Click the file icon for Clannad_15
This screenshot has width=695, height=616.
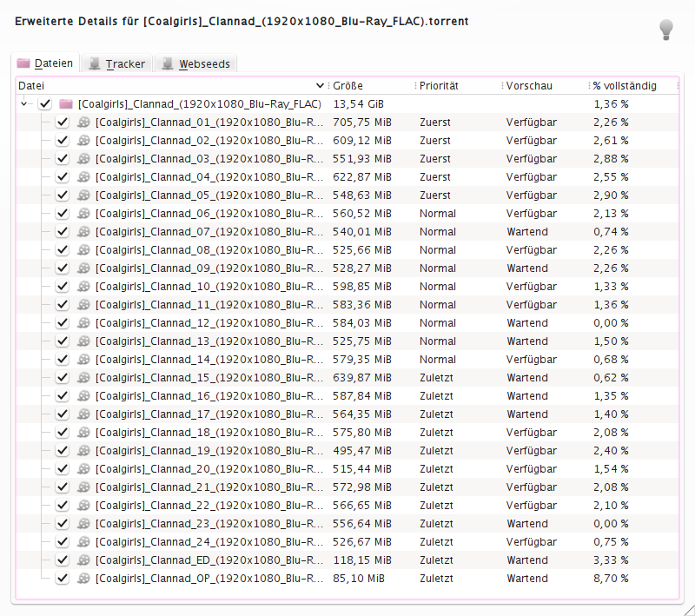(x=83, y=378)
